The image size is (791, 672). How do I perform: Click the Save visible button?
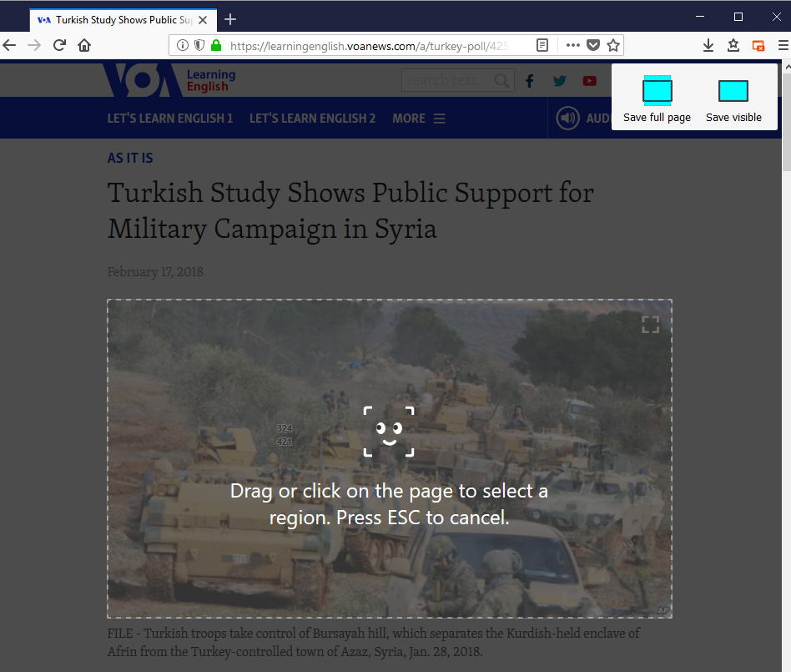(x=733, y=99)
